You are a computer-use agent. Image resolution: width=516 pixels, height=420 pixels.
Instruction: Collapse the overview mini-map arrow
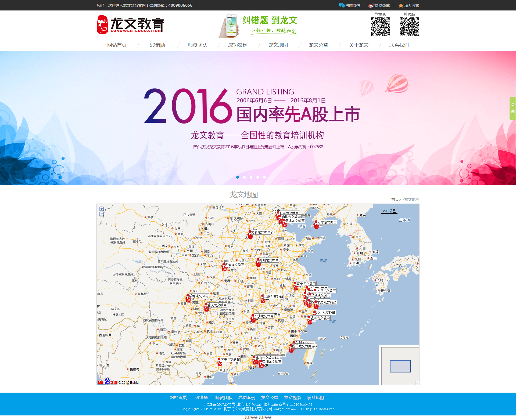click(417, 383)
